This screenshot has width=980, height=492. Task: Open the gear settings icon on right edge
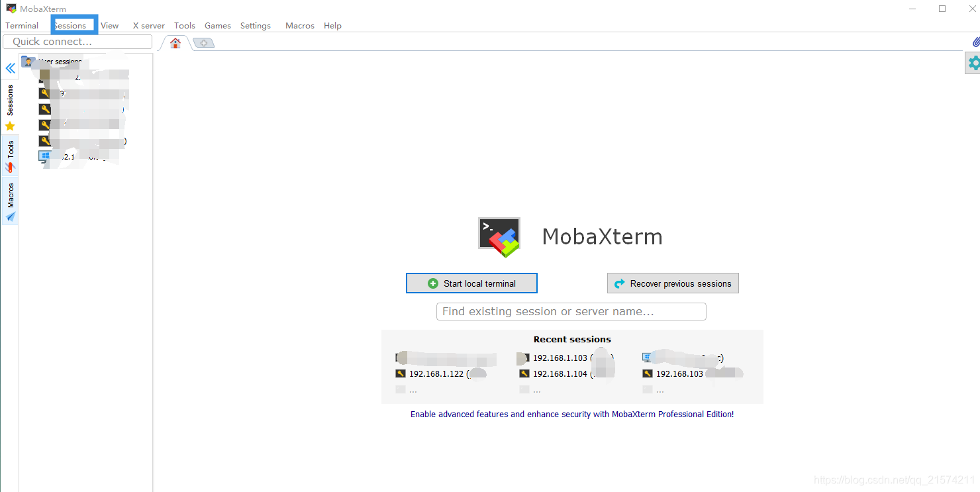973,63
